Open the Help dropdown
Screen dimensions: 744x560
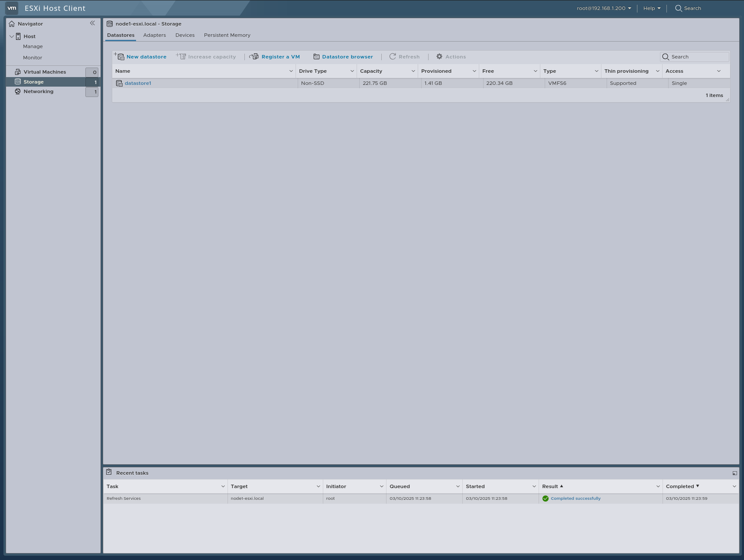(652, 8)
